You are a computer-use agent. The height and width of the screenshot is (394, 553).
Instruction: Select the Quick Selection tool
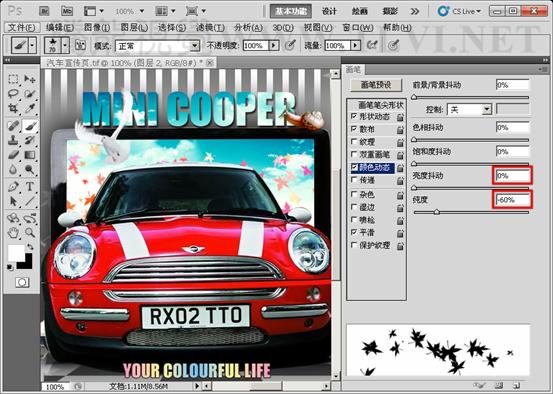30,93
